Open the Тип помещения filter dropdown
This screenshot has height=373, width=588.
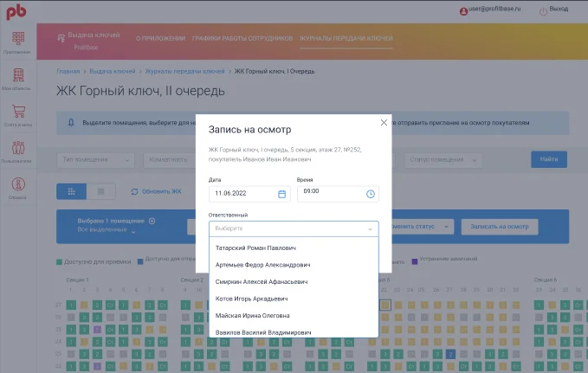pos(95,160)
